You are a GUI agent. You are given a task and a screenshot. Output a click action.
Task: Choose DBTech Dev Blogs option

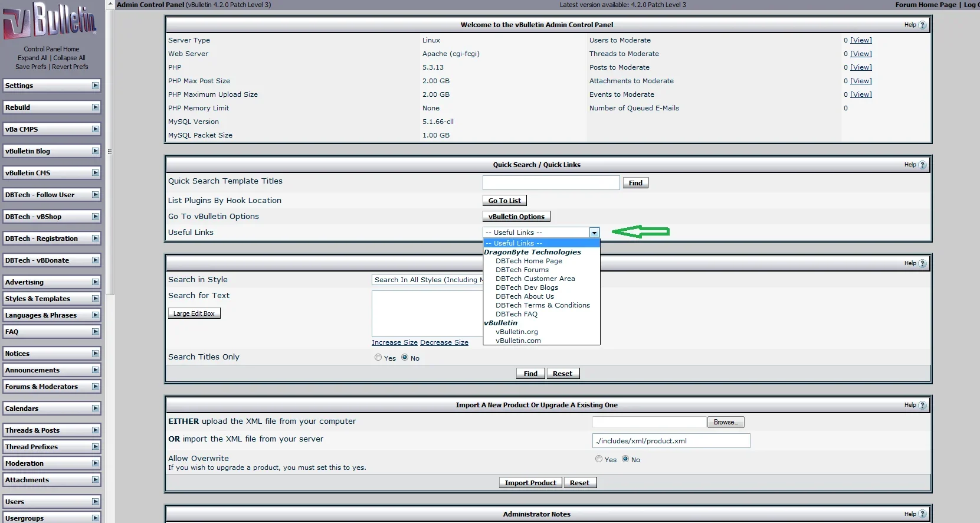coord(527,287)
